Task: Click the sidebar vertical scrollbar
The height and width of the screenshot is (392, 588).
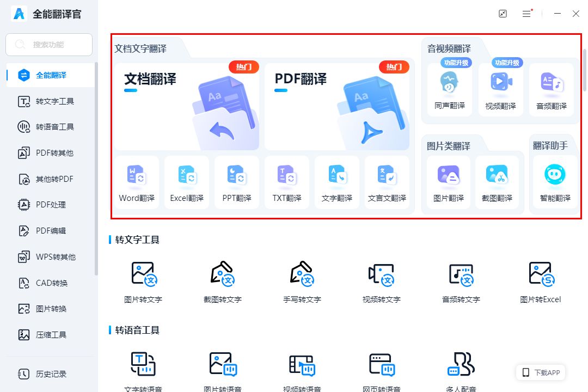Action: (96, 169)
